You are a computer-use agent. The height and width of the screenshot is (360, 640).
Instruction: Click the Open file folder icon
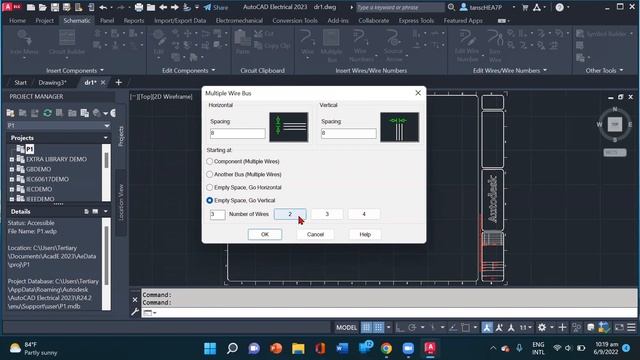42,7
